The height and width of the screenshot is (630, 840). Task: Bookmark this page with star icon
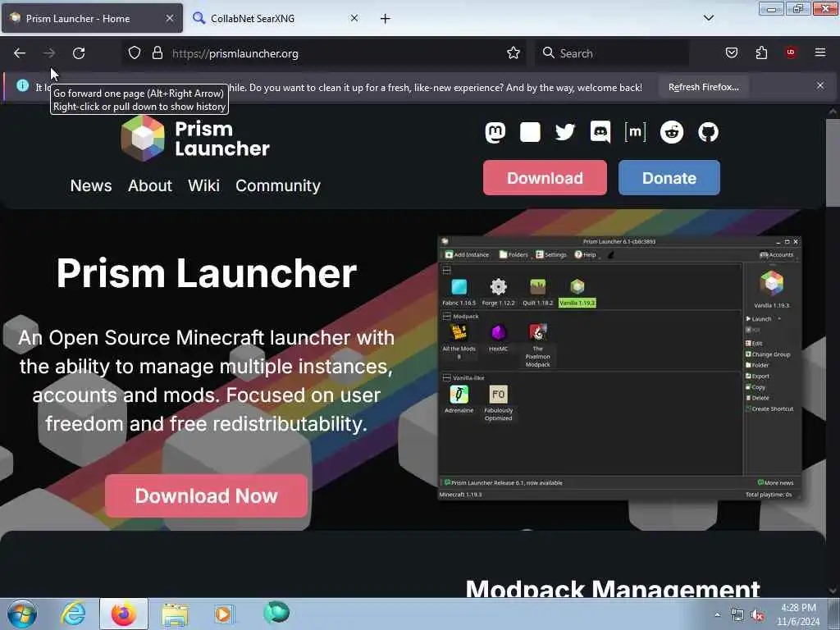pos(514,53)
